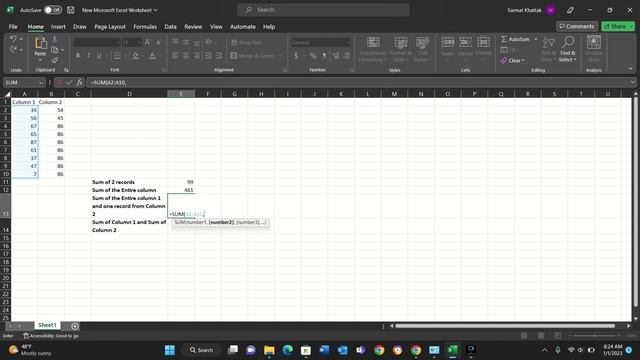
Task: Select the Sheet1 tab
Action: click(x=47, y=325)
